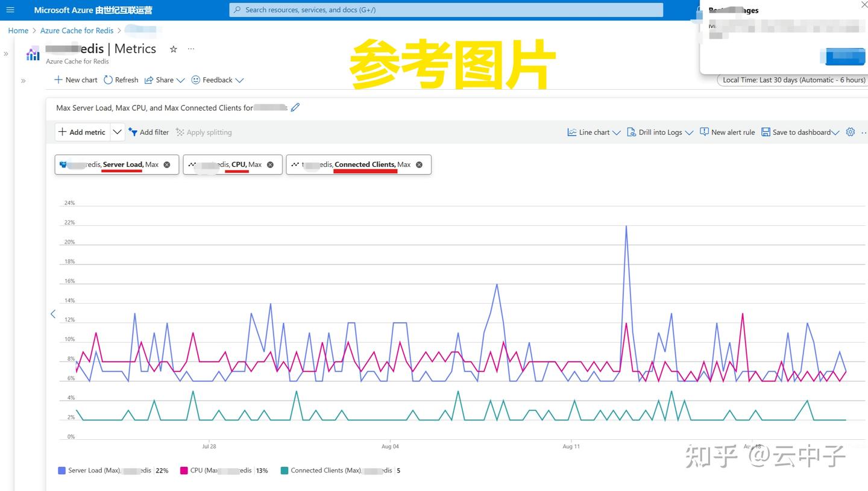Star this Metrics page as favorite

(173, 49)
